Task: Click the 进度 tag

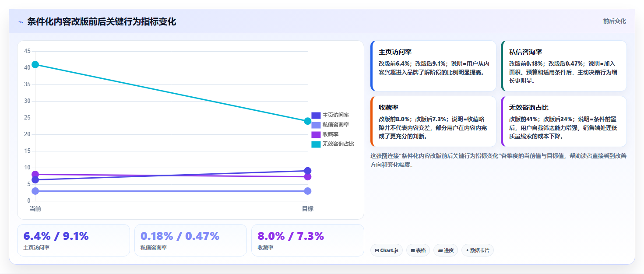Action: click(x=446, y=250)
